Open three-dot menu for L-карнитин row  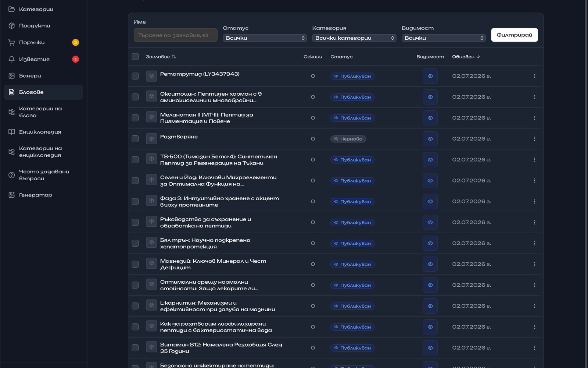534,306
